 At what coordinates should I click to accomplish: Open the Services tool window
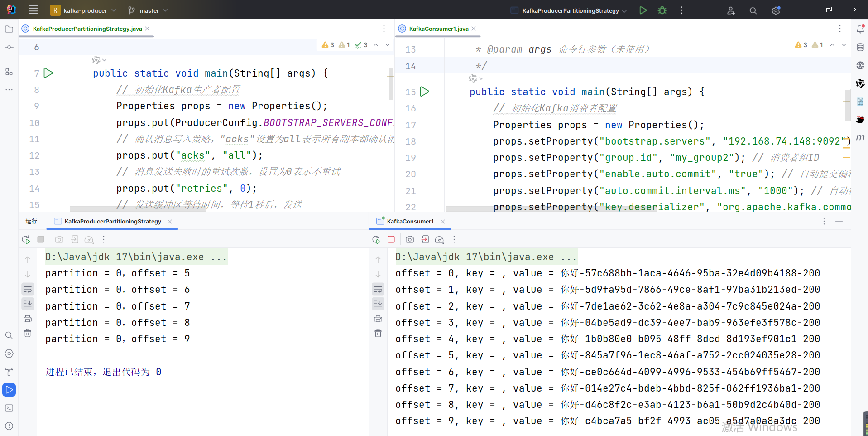pyautogui.click(x=9, y=354)
